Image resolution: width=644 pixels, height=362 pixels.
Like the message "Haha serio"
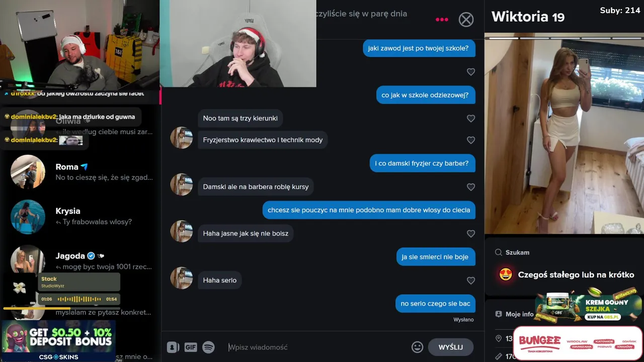[x=471, y=281]
